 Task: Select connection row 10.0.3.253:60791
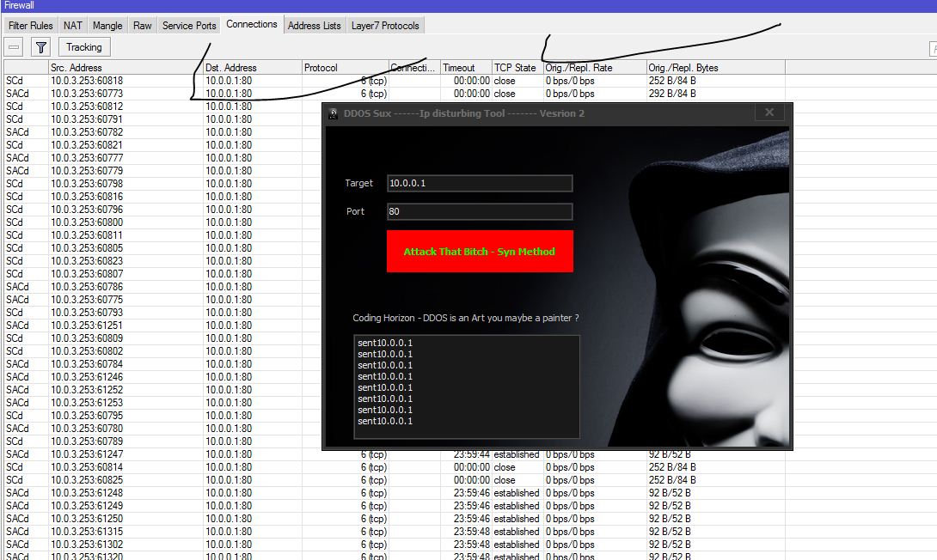click(x=162, y=119)
